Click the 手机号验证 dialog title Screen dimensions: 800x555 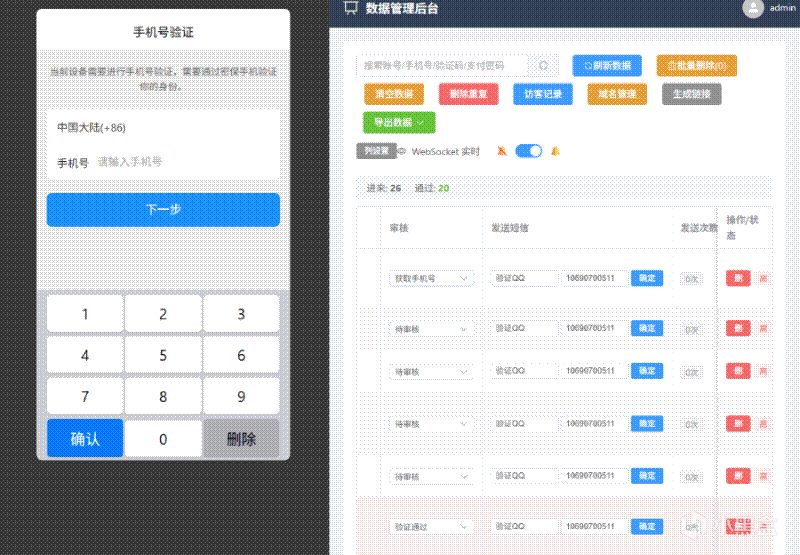click(163, 33)
